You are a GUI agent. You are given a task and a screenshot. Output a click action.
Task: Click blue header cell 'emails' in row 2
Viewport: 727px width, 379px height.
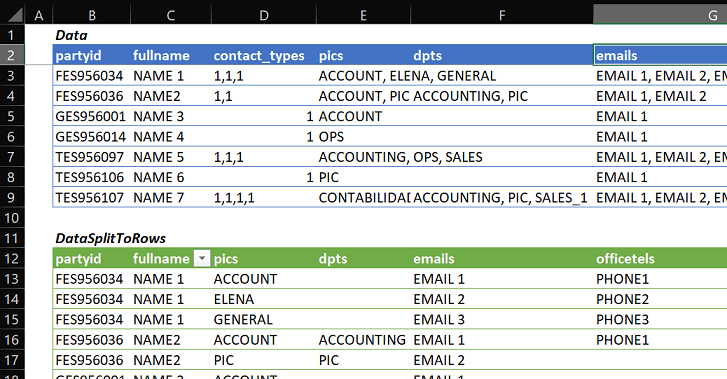point(660,56)
